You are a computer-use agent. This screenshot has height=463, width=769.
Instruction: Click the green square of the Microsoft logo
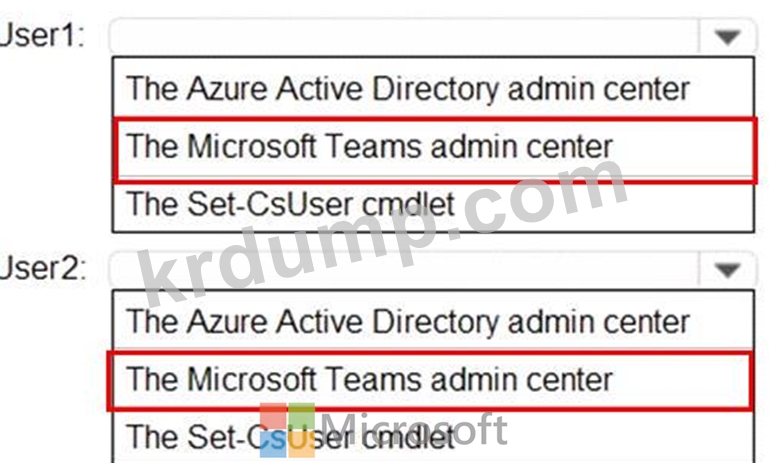point(301,417)
